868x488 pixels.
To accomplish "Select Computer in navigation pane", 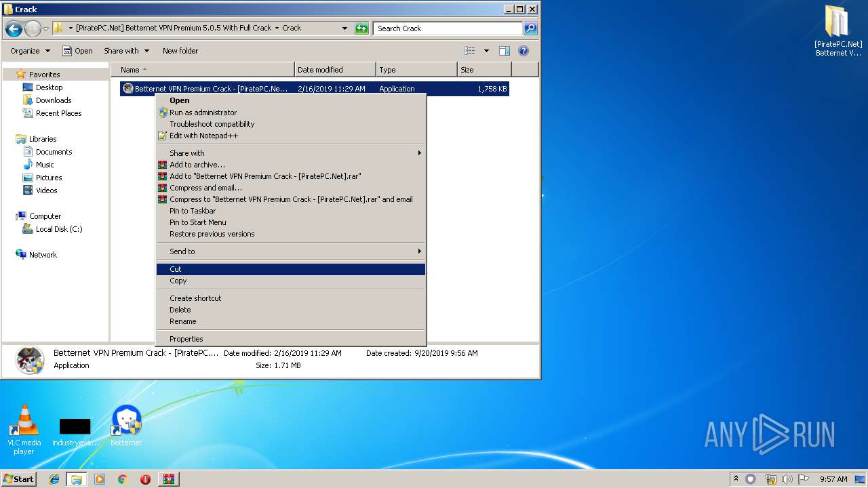I will 45,216.
